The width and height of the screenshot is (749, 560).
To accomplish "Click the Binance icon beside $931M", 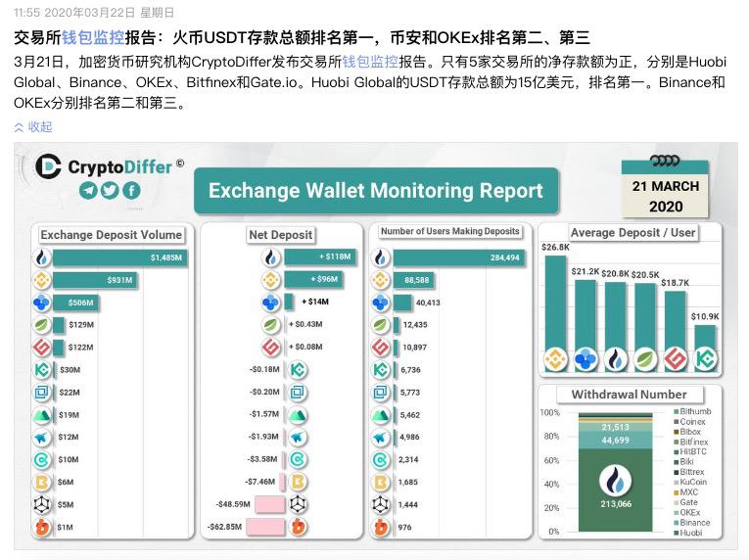I will pyautogui.click(x=42, y=280).
